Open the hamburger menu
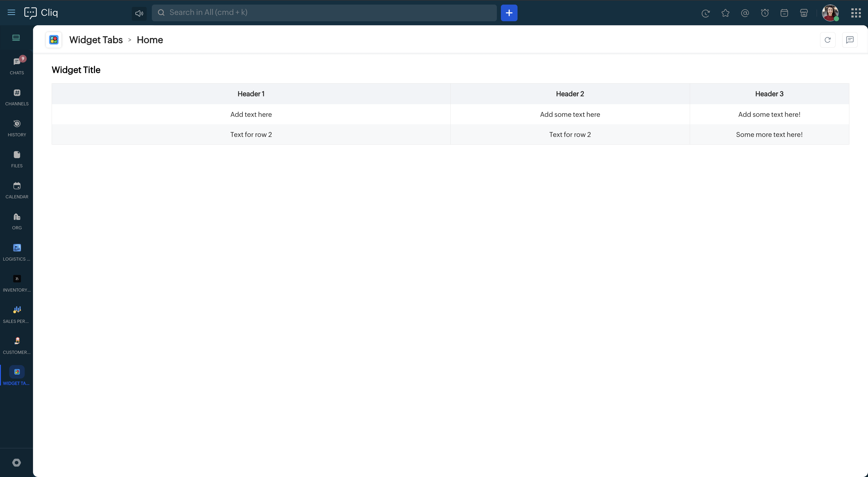Screen dimensions: 868x477 click(11, 12)
